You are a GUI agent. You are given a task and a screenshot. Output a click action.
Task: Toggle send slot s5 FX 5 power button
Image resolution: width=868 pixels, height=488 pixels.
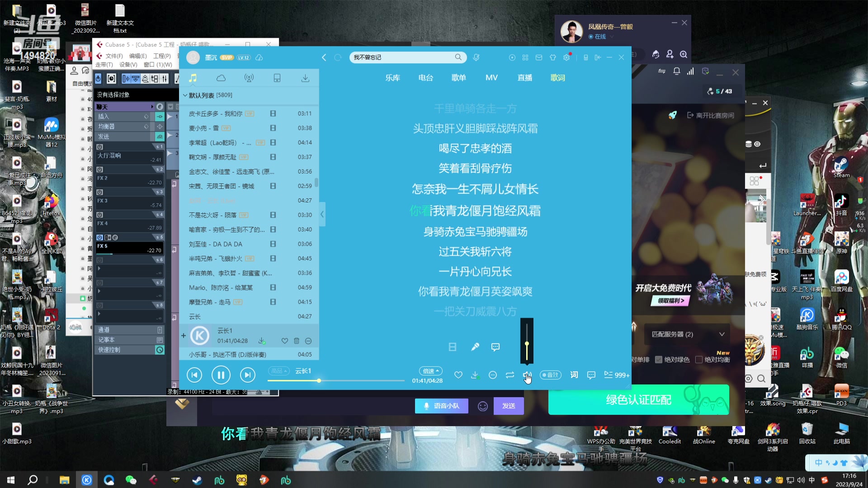[x=100, y=237]
